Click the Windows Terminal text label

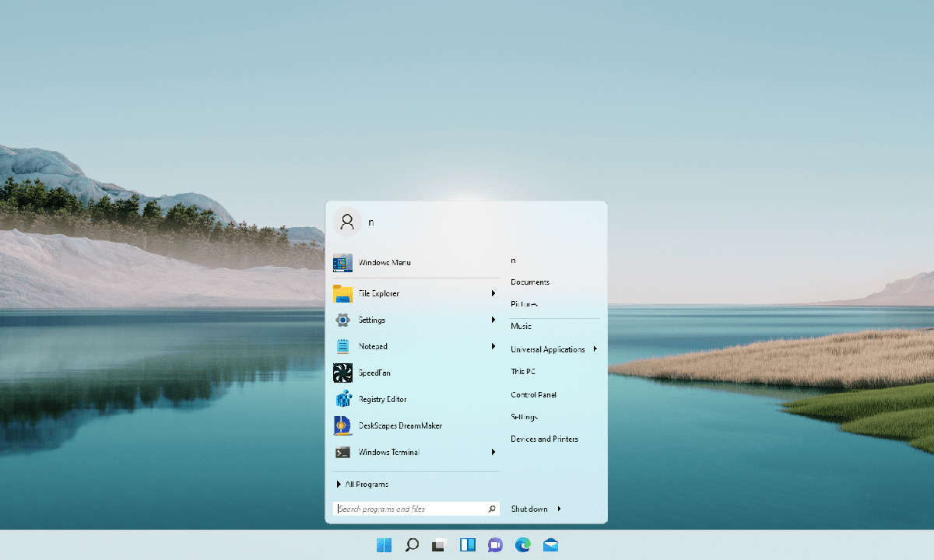(388, 452)
